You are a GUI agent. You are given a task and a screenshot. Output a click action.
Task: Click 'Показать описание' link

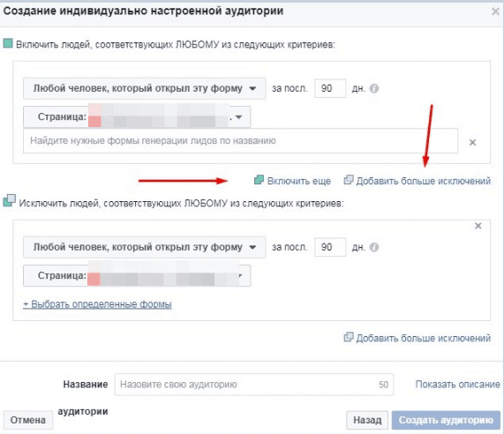point(458,385)
